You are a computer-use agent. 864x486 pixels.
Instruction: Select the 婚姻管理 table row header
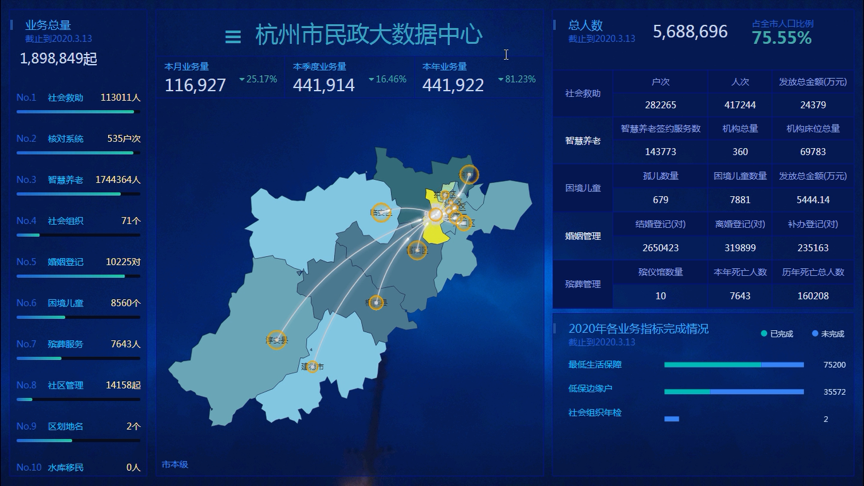[x=582, y=236]
